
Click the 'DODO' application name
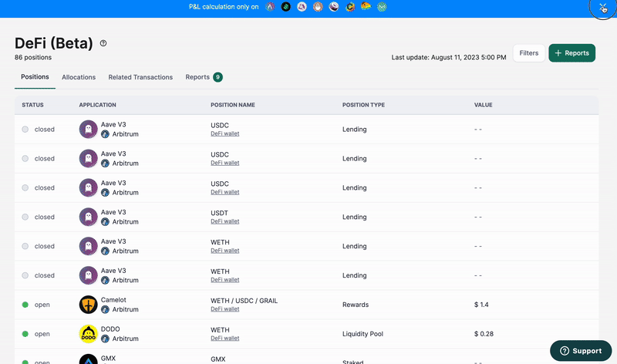(x=110, y=329)
